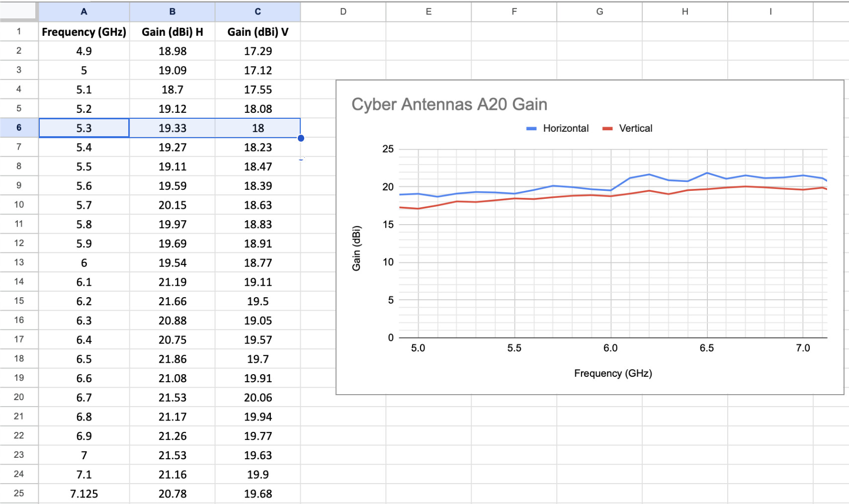Select the cell containing 21.86
This screenshot has height=504, width=849.
coord(172,359)
